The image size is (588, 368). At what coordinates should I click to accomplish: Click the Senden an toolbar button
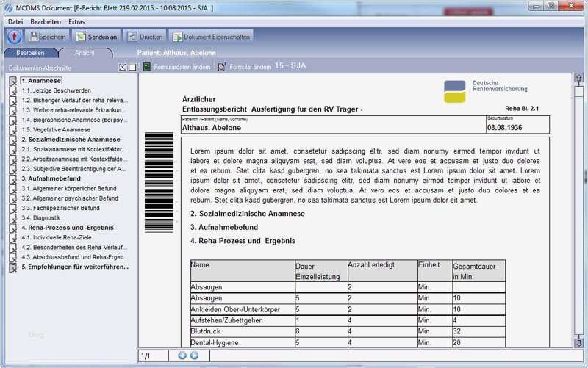(96, 36)
